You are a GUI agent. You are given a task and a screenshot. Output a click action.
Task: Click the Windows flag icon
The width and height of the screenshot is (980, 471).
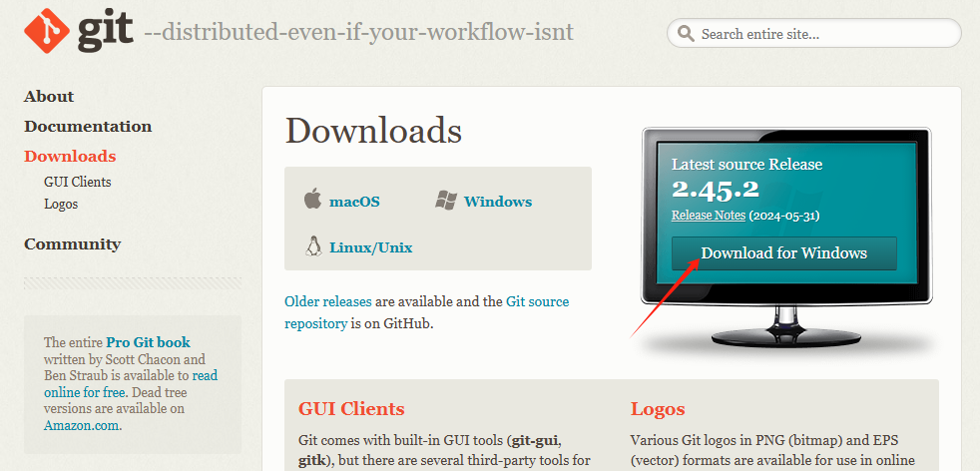point(446,201)
